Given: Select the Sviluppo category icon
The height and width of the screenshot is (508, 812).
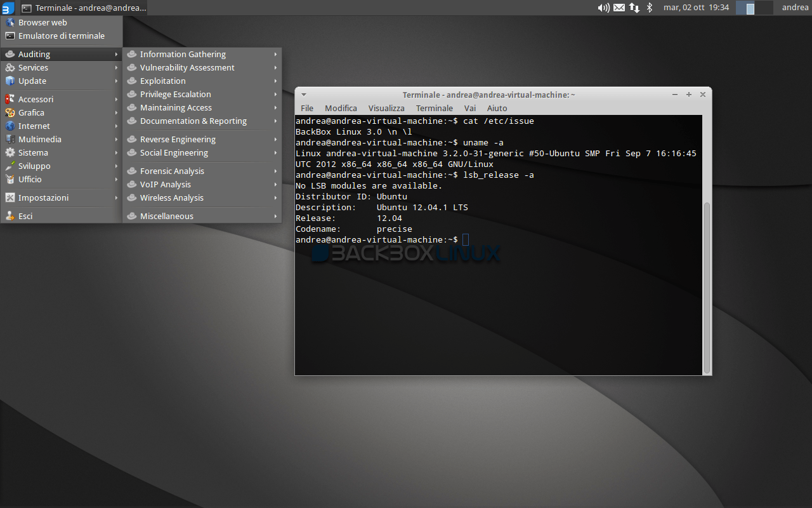Looking at the screenshot, I should click(x=10, y=166).
